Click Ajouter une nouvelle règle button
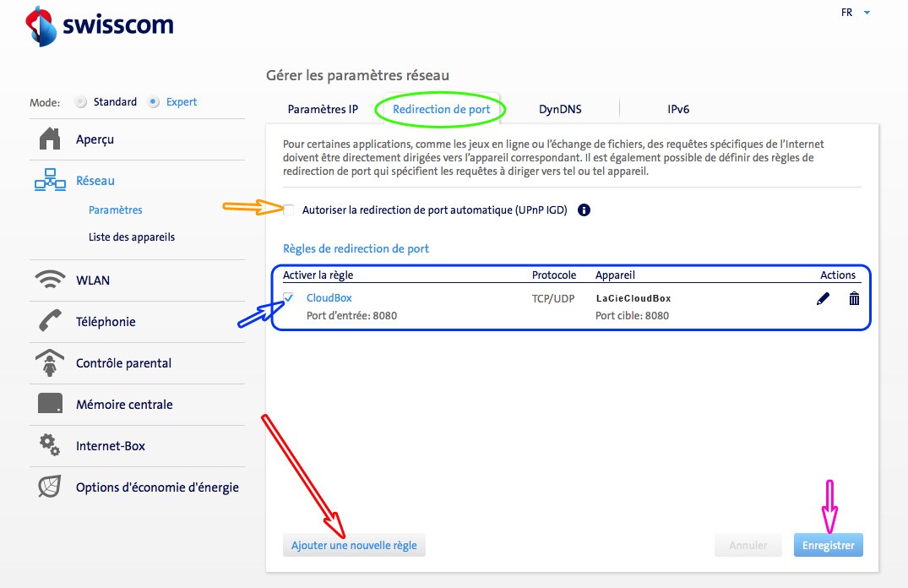This screenshot has height=588, width=908. click(x=354, y=546)
